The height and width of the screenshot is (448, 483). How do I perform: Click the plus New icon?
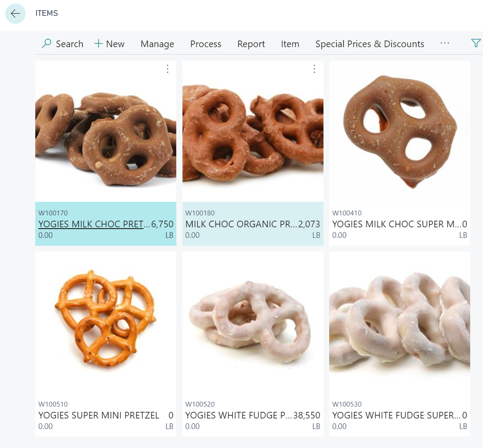(98, 44)
